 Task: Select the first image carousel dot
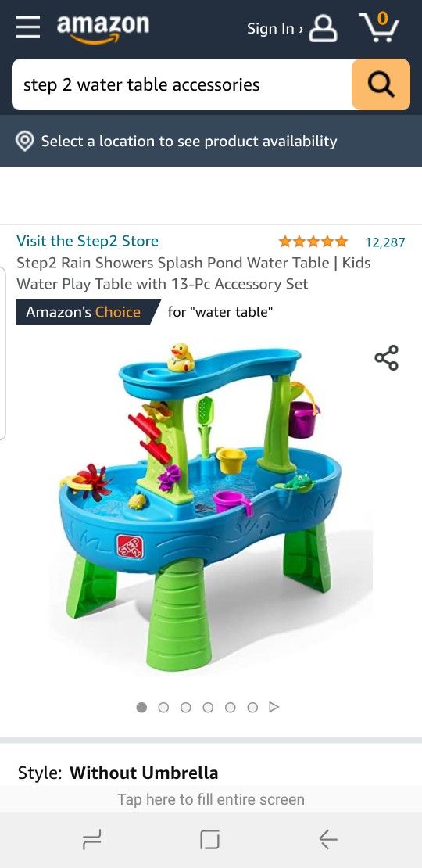coord(141,707)
